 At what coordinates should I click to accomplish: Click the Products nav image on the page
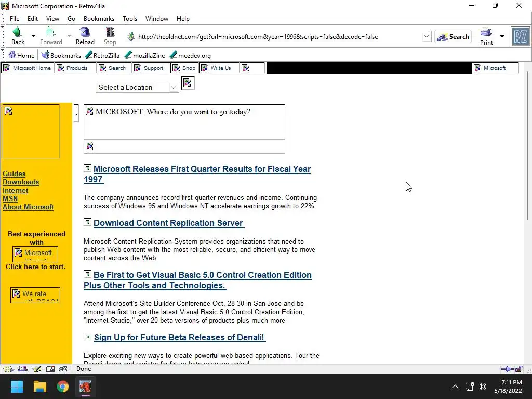[76, 68]
